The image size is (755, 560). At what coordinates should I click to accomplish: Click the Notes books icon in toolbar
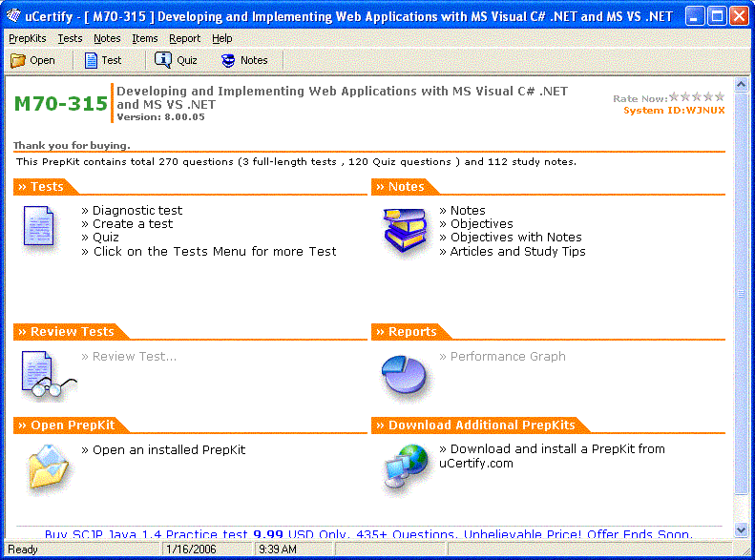click(228, 60)
